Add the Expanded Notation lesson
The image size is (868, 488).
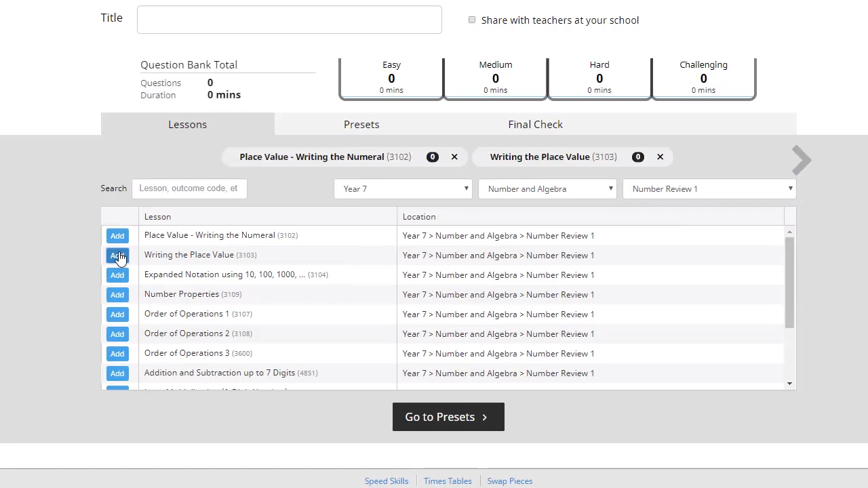point(117,275)
